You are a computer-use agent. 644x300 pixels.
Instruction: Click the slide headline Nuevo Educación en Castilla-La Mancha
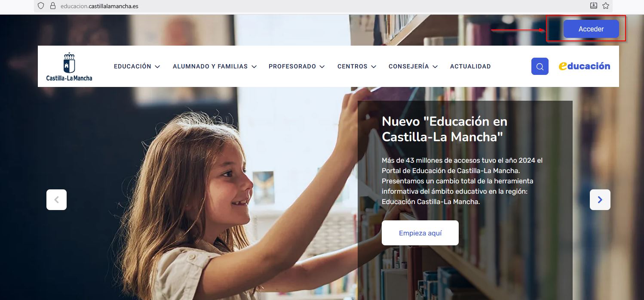pos(445,129)
